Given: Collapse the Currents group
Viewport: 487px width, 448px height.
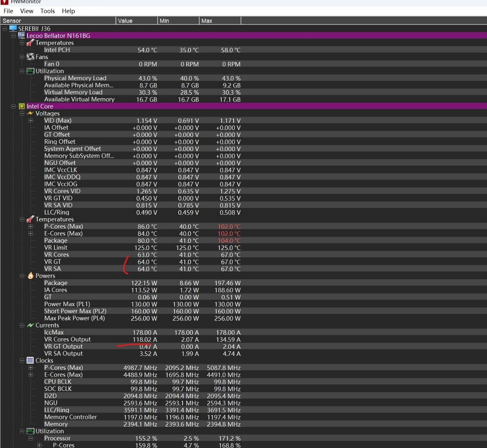Looking at the screenshot, I should (x=22, y=325).
